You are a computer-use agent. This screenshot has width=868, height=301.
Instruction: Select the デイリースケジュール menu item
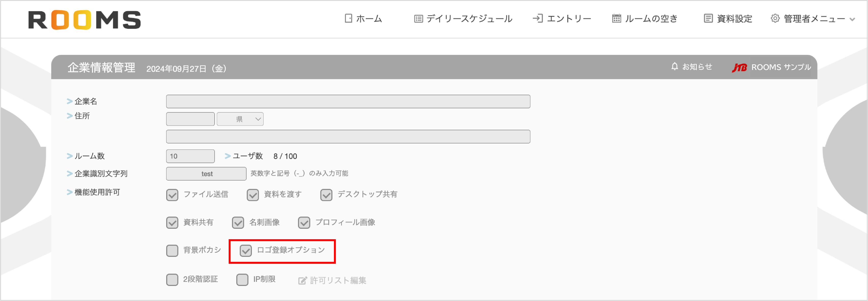tap(468, 18)
